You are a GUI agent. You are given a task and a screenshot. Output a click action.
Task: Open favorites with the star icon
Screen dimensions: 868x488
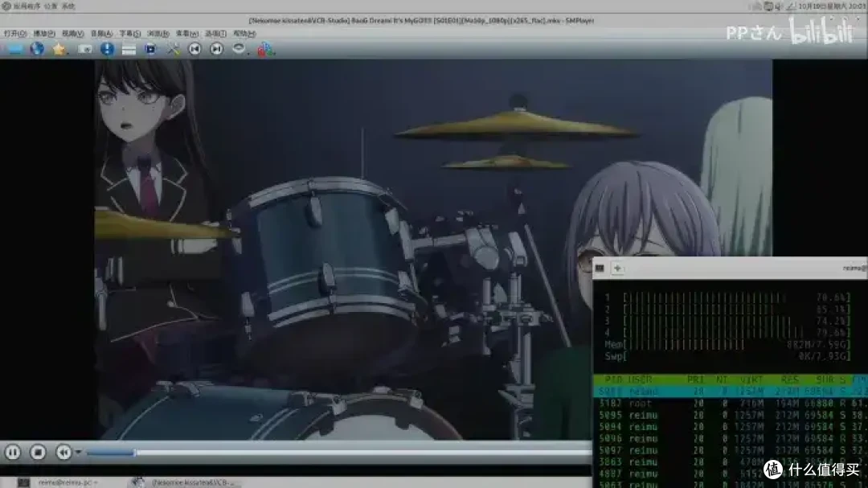[x=59, y=49]
